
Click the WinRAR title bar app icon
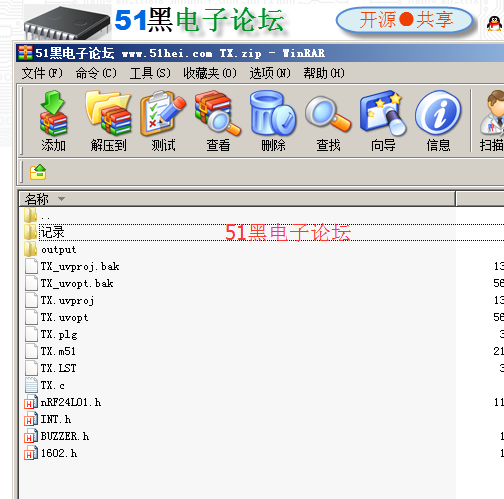[25, 53]
